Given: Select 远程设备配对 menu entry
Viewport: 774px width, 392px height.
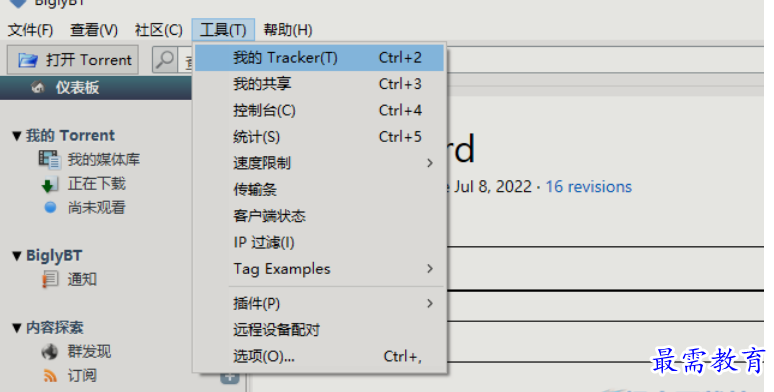Looking at the screenshot, I should click(x=319, y=329).
